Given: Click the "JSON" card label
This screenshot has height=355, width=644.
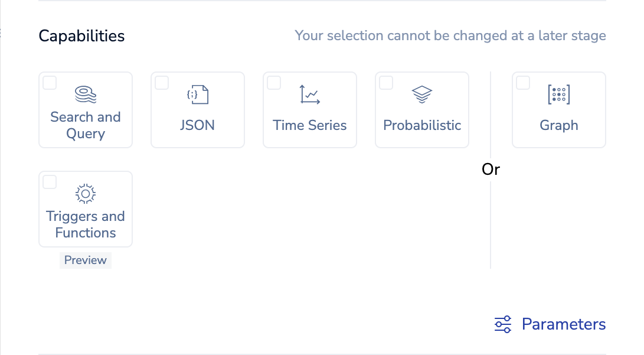Looking at the screenshot, I should point(198,125).
